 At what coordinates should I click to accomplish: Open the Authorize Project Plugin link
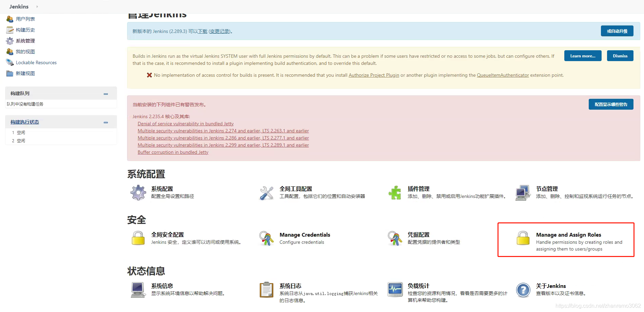click(374, 75)
